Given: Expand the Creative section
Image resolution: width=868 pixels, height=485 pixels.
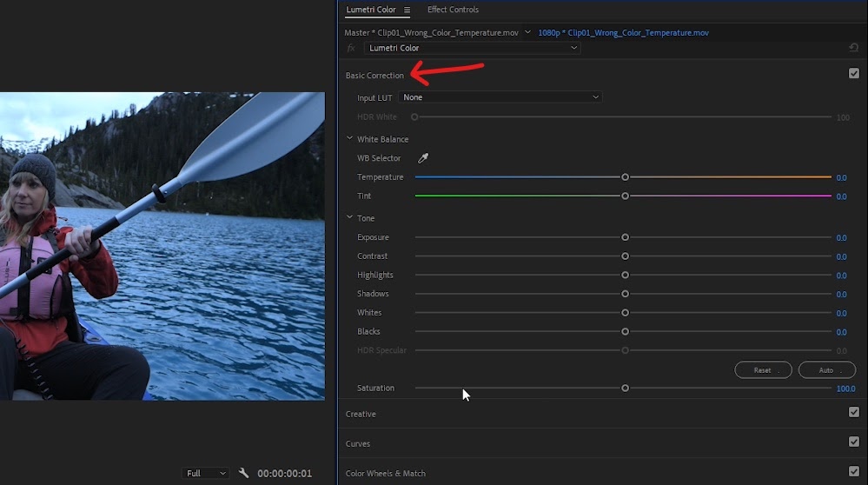Looking at the screenshot, I should tap(361, 414).
